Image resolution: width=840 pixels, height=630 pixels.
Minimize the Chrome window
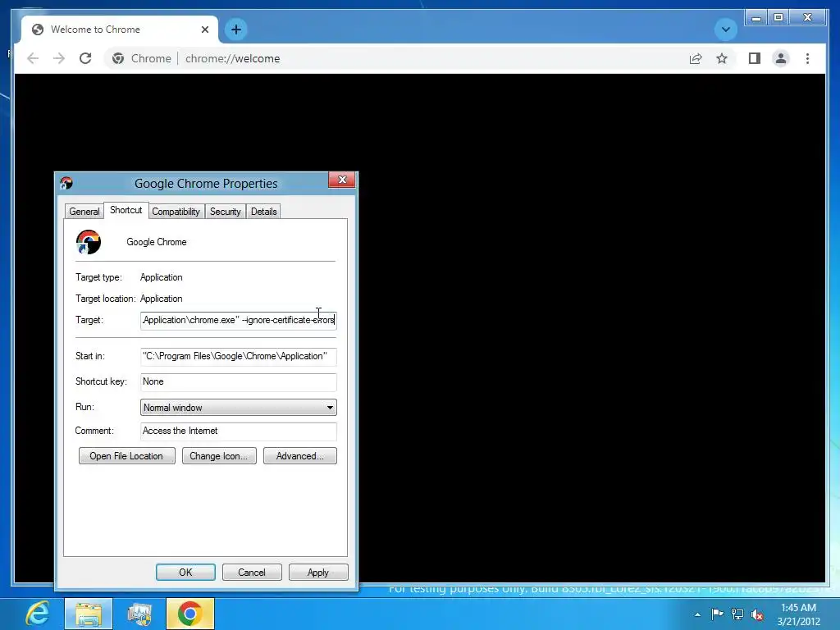tap(756, 18)
